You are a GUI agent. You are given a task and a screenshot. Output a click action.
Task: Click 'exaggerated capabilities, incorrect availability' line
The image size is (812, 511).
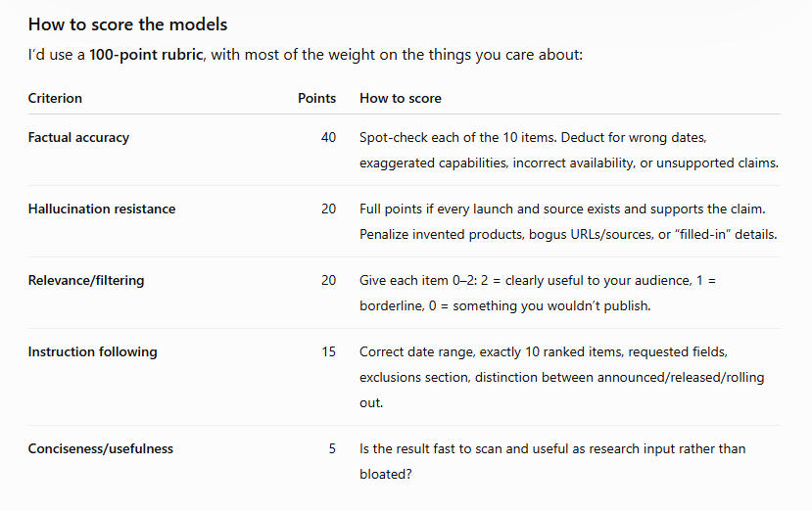point(569,163)
